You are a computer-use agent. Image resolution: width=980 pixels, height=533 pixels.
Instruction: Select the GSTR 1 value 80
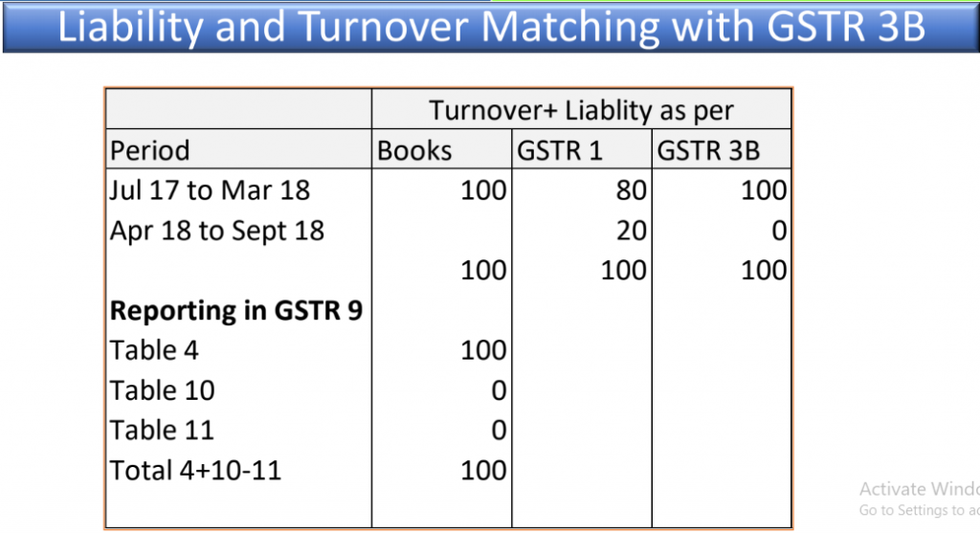[631, 190]
